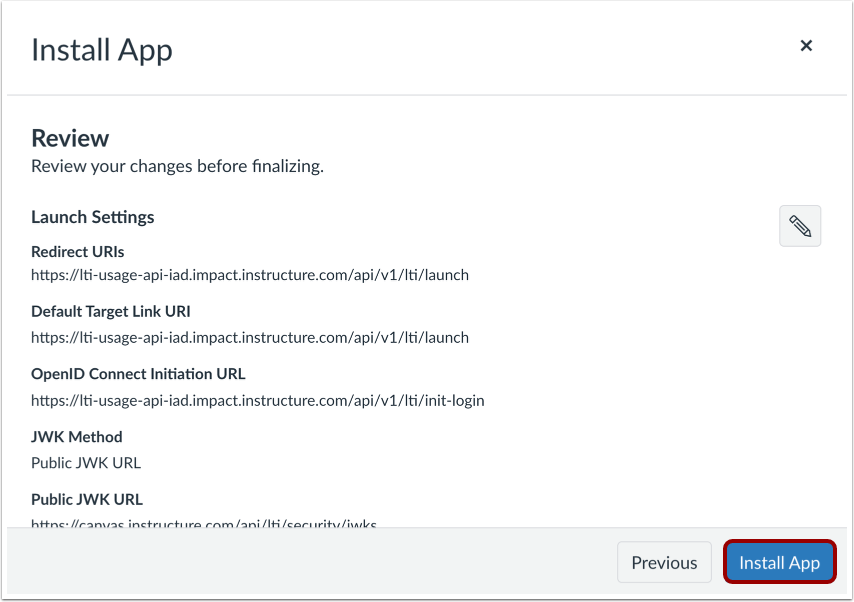Image resolution: width=854 pixels, height=602 pixels.
Task: Select the Redirect URIs launch URL
Action: [x=250, y=275]
